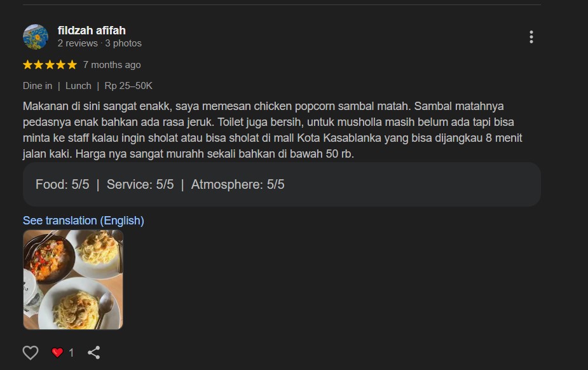This screenshot has width=588, height=370.
Task: Click the review text starting with Makanan
Action: [272, 130]
